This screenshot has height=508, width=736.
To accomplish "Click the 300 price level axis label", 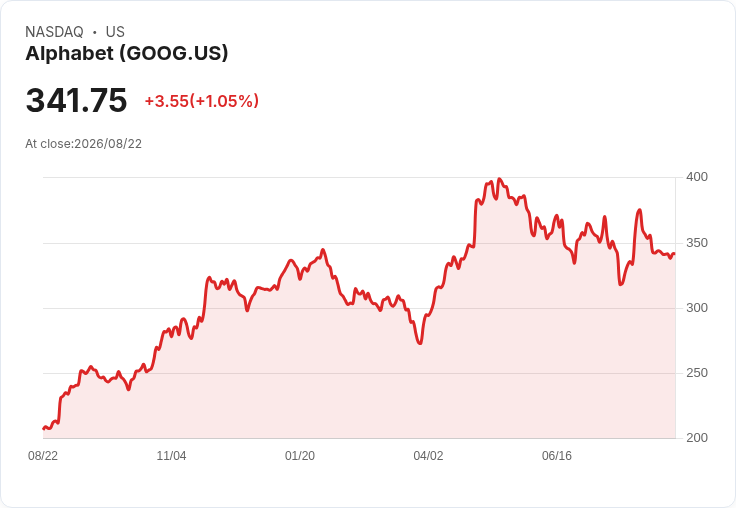I will [697, 308].
